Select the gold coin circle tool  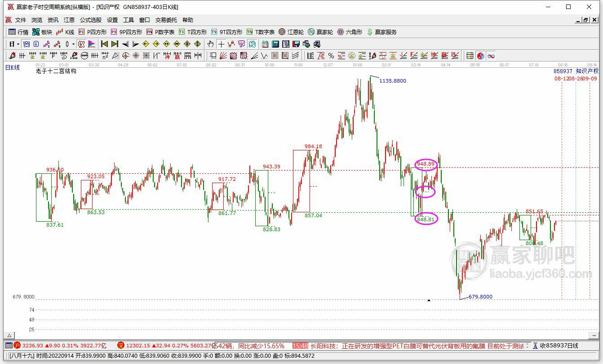click(x=351, y=56)
